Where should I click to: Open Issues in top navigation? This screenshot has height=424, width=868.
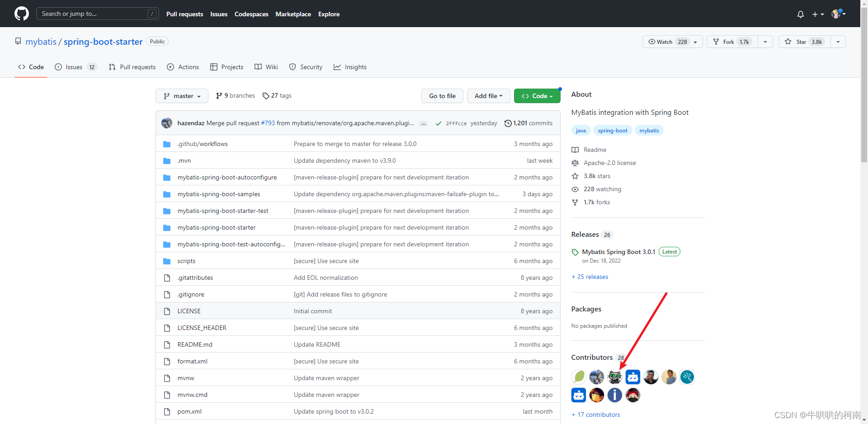[x=219, y=14]
